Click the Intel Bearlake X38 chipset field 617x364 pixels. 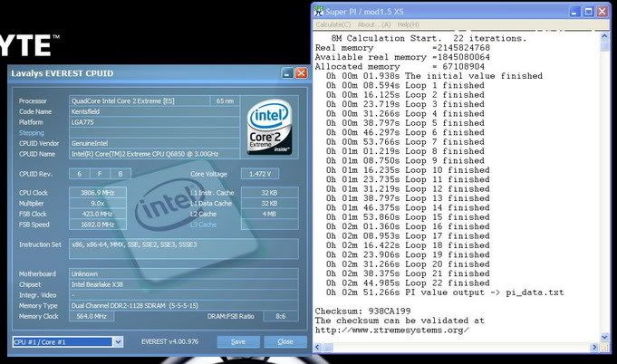point(184,284)
